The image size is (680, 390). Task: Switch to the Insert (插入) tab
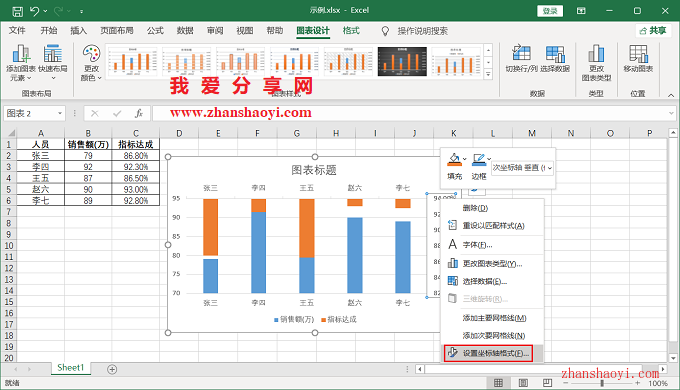coord(78,30)
